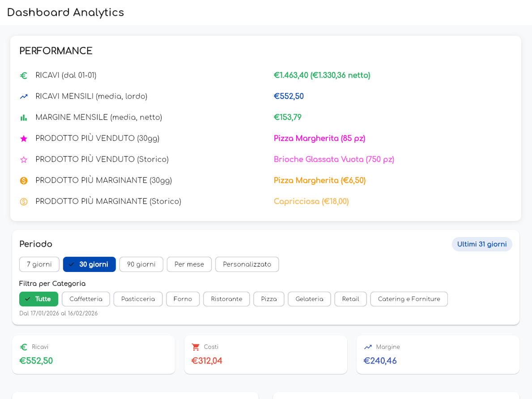Switch to the 7 giorni period tab
Image resolution: width=532 pixels, height=399 pixels.
[39, 264]
